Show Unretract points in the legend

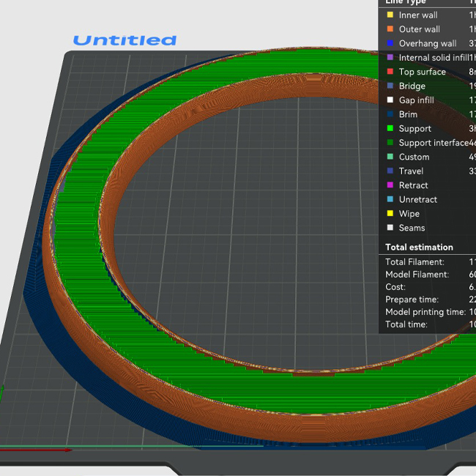click(x=418, y=200)
